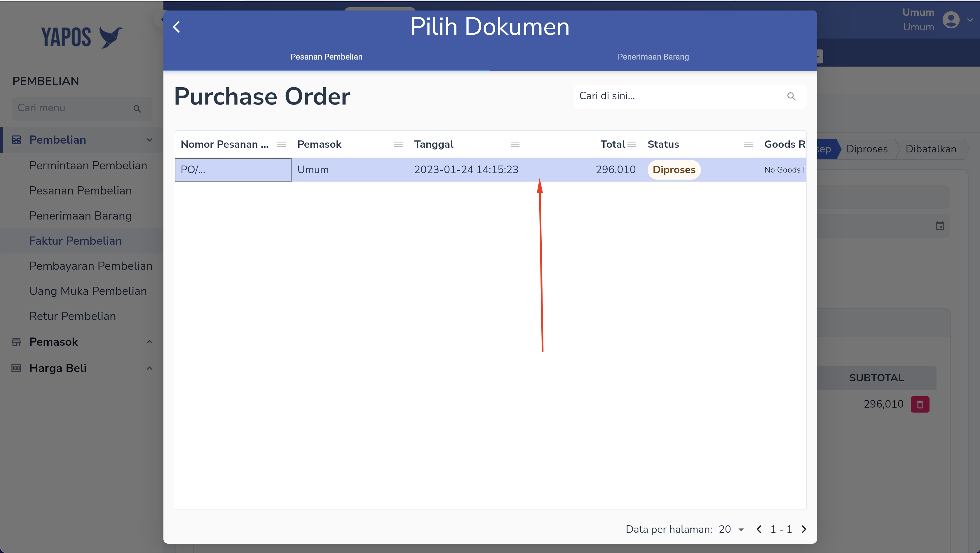Open Faktur Pembelian menu item
The height and width of the screenshot is (553, 980).
(x=75, y=241)
